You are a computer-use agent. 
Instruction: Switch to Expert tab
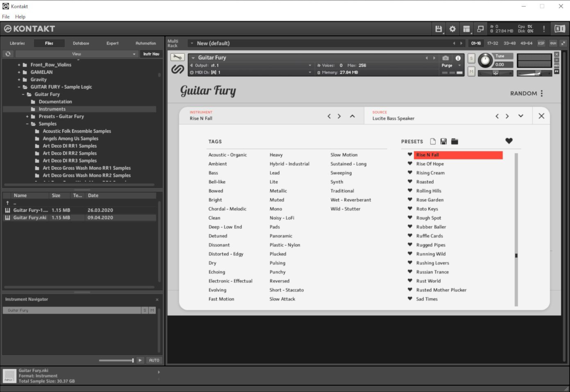tap(113, 43)
